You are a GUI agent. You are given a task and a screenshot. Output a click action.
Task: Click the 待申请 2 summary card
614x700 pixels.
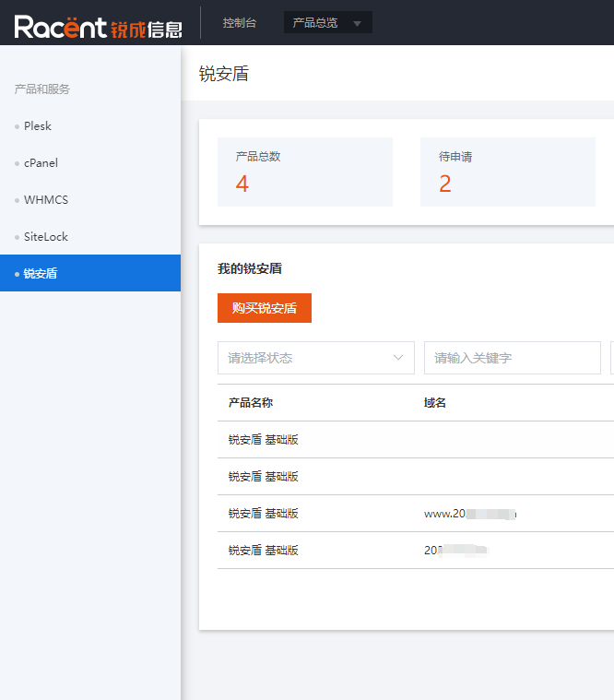pos(508,172)
